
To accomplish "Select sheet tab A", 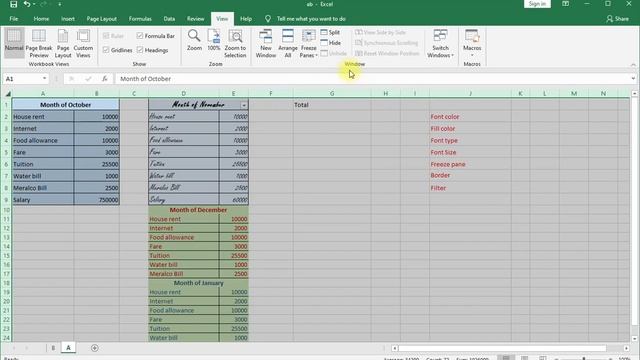I will (68, 348).
